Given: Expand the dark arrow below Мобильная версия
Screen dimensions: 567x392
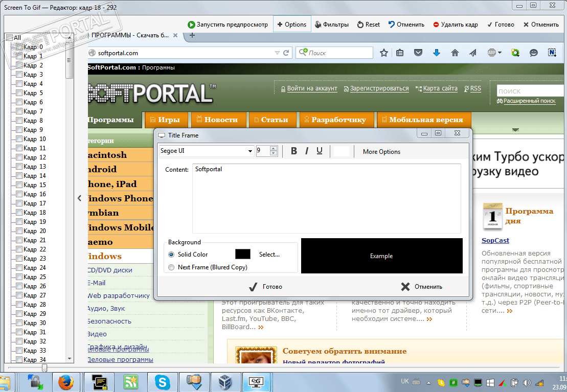Looking at the screenshot, I should pos(516,129).
